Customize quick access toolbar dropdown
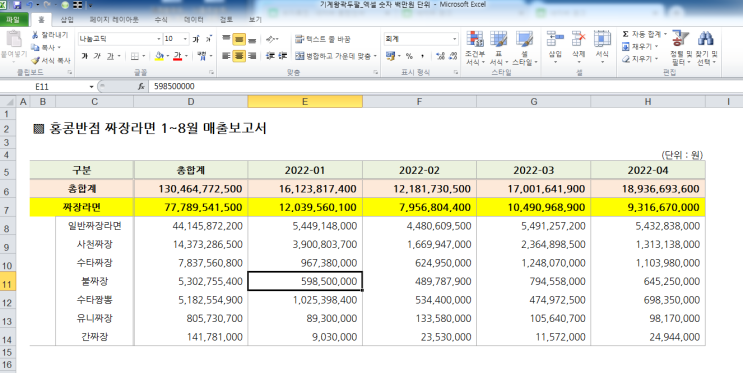The image size is (743, 373). (x=91, y=5)
